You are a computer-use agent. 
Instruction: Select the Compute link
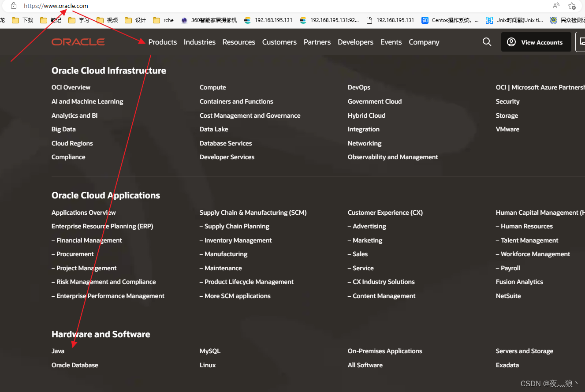point(212,87)
